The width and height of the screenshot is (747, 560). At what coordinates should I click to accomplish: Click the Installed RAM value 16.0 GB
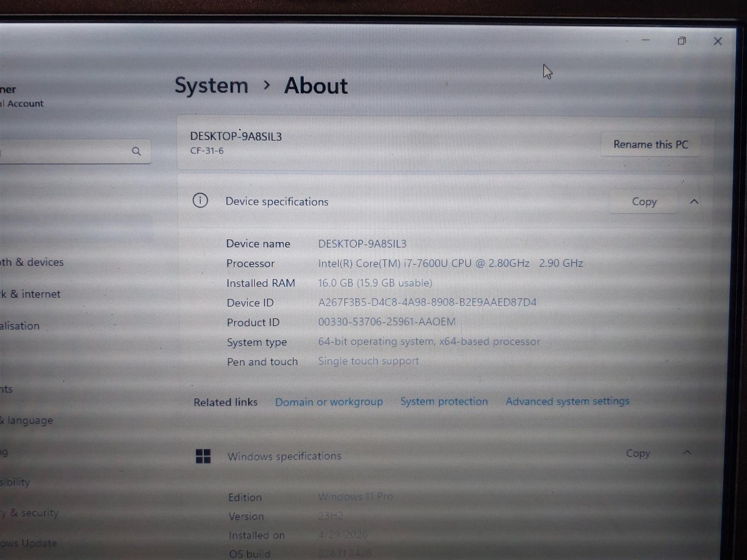[375, 283]
